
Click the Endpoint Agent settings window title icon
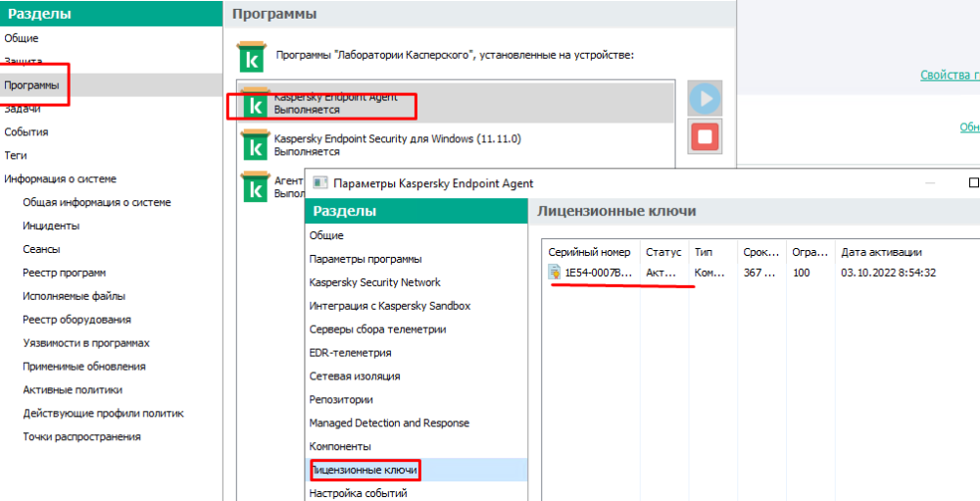click(x=320, y=183)
